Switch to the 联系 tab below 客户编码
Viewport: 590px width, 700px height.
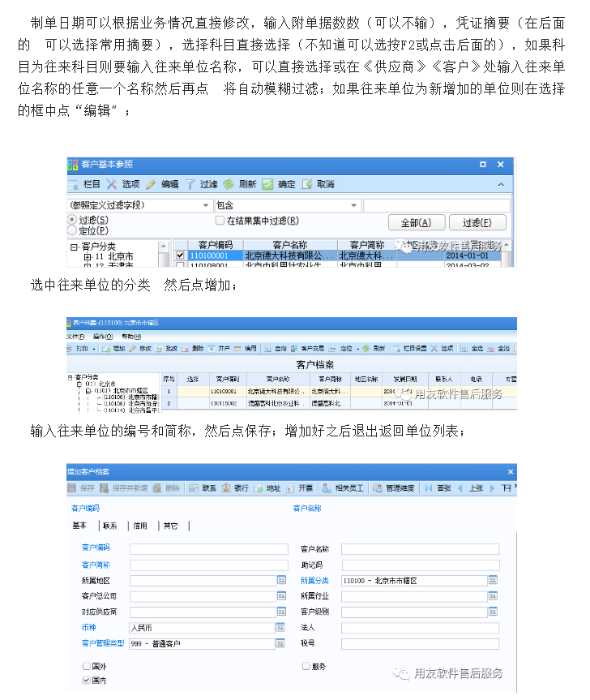point(109,526)
